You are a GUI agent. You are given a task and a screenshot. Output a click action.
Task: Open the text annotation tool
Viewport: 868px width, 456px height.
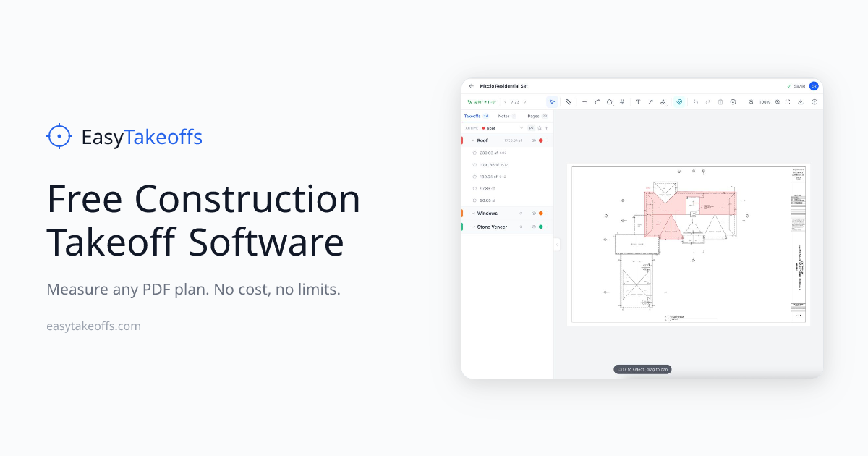(x=638, y=101)
